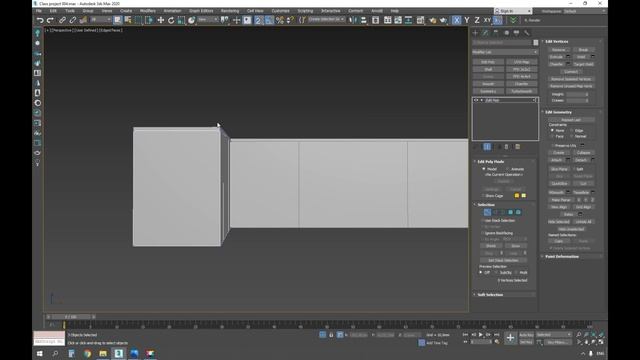
Task: Select the Animate radio button
Action: coord(508,169)
